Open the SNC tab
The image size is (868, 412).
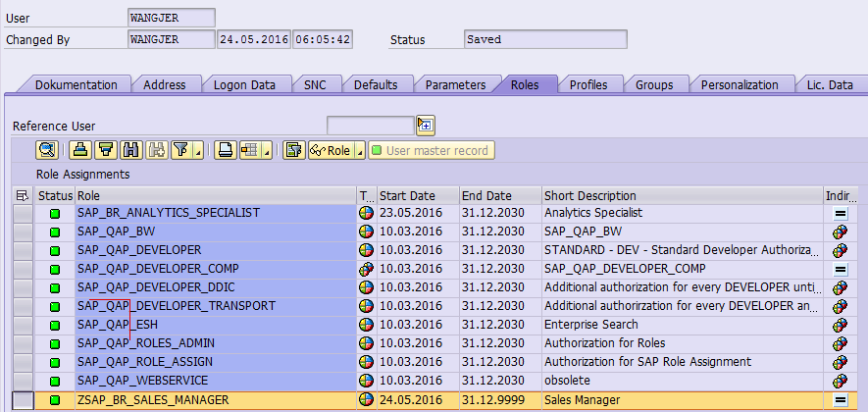pyautogui.click(x=315, y=84)
